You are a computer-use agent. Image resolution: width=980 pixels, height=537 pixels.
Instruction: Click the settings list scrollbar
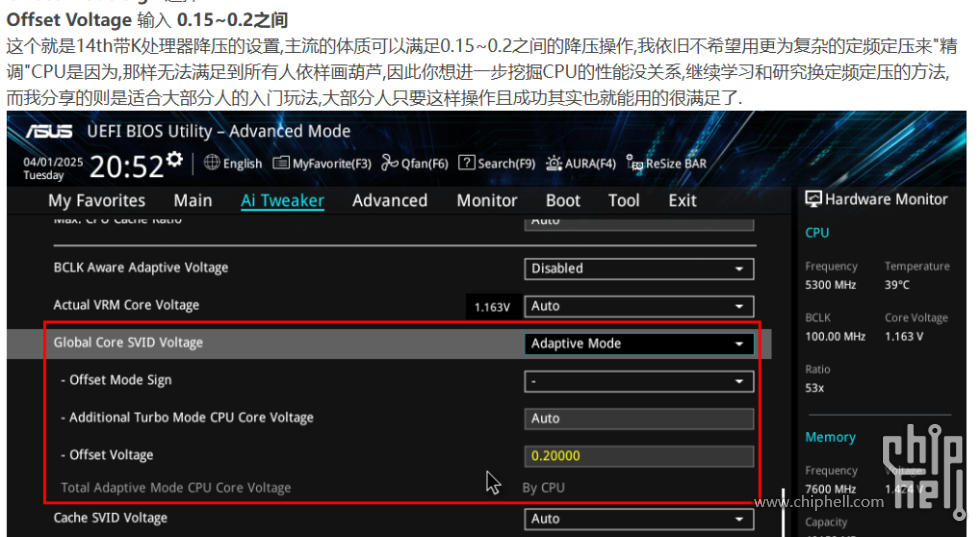pos(782,513)
